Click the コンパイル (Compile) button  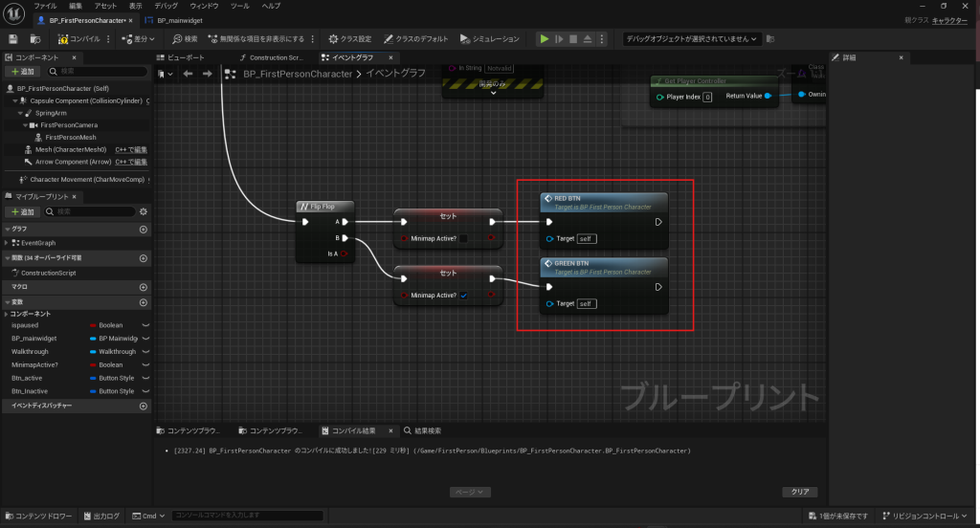pyautogui.click(x=80, y=39)
